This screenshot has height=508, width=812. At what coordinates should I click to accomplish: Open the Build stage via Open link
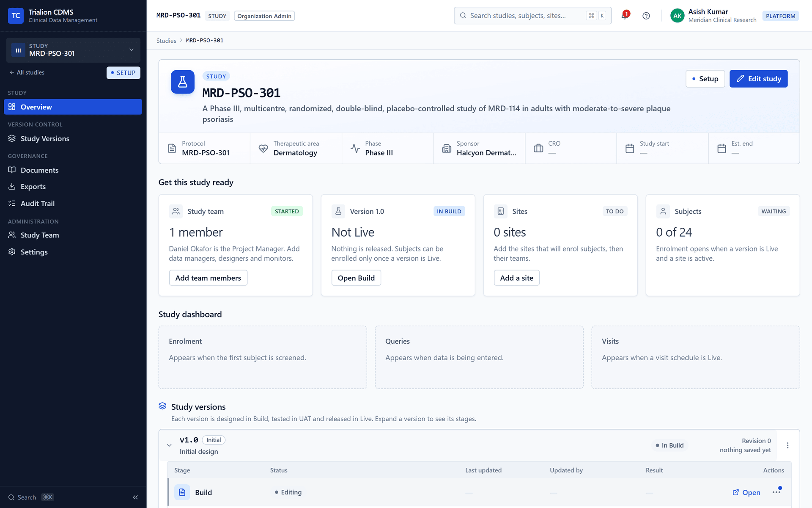tap(746, 492)
